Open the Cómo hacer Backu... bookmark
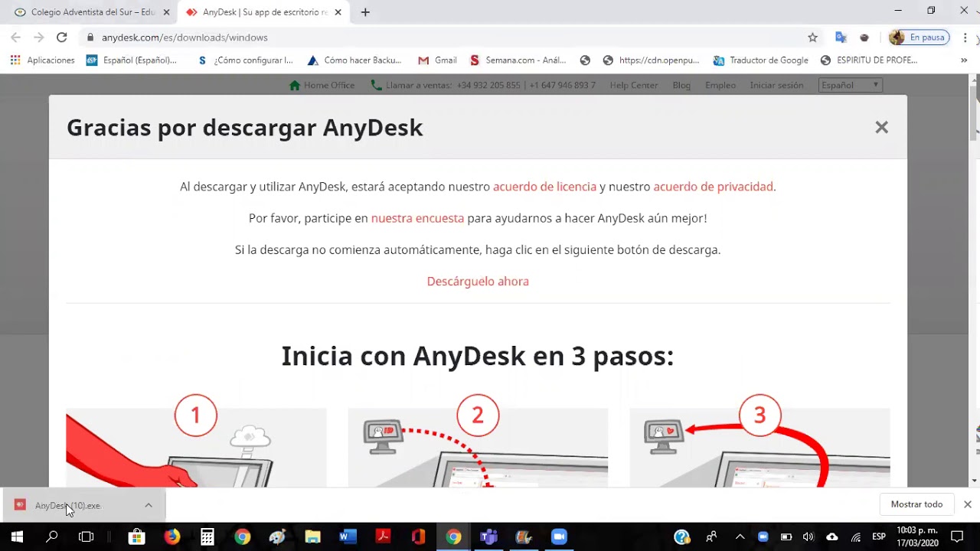 click(354, 60)
